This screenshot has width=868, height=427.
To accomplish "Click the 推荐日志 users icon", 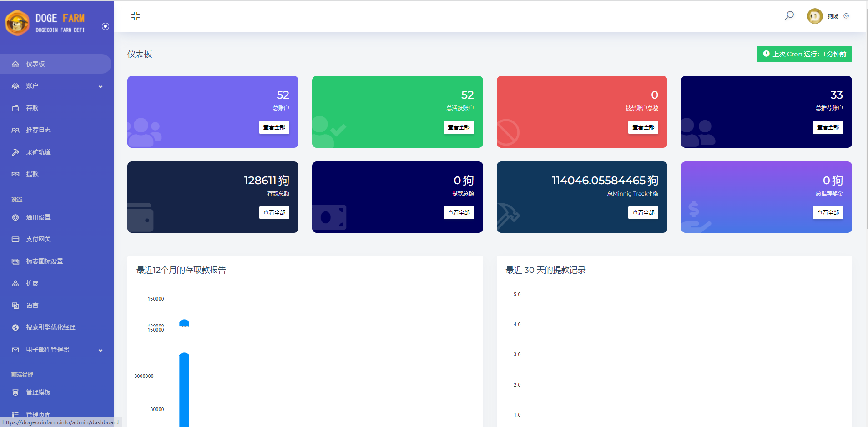I will [15, 130].
